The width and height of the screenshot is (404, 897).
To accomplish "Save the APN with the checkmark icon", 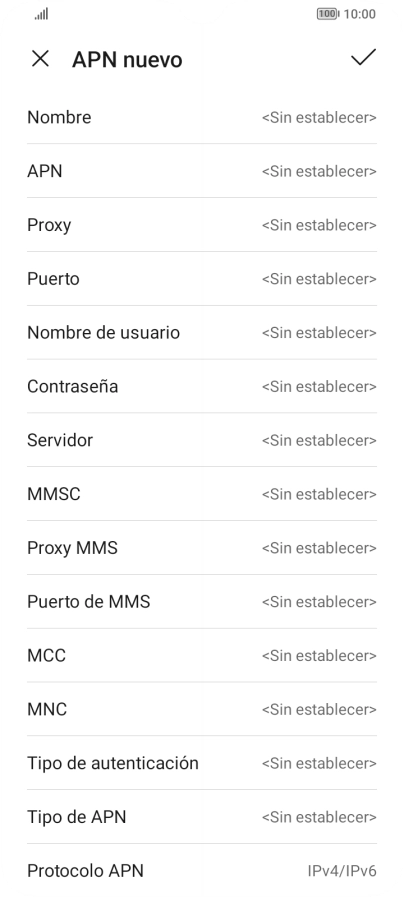I will (363, 57).
